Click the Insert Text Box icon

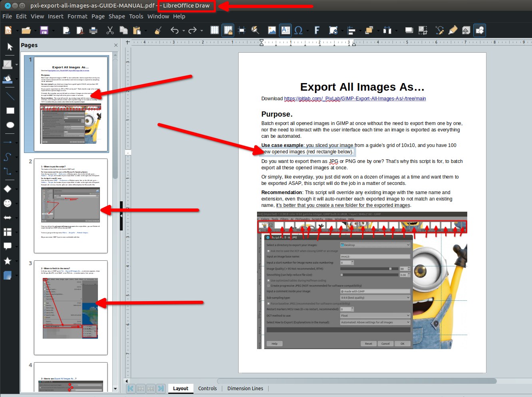click(x=285, y=30)
